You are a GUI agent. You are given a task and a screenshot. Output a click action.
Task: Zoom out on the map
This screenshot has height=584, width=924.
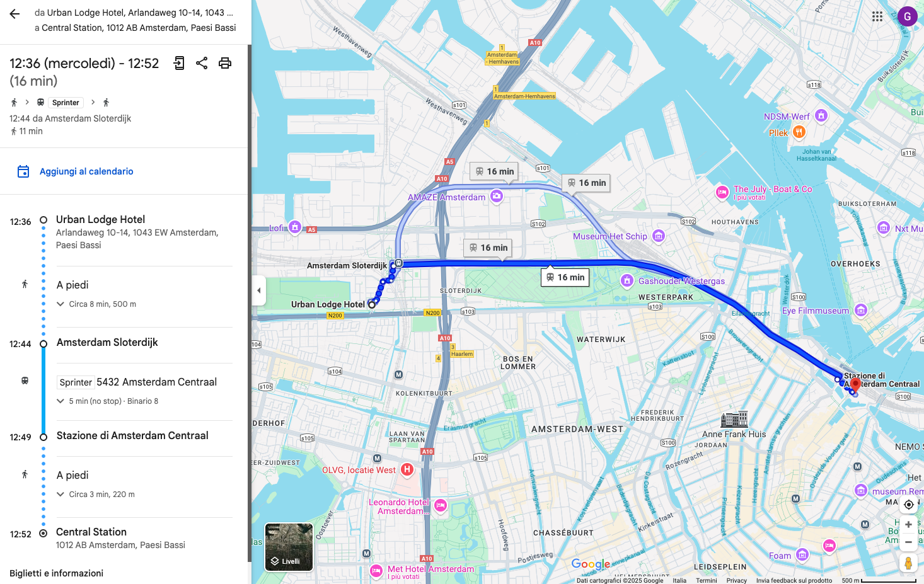pyautogui.click(x=908, y=542)
